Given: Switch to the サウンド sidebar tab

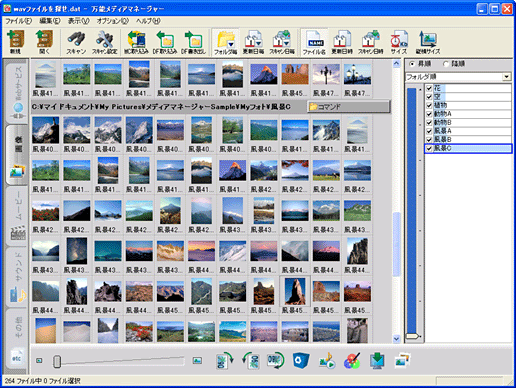Looking at the screenshot, I should (17, 277).
